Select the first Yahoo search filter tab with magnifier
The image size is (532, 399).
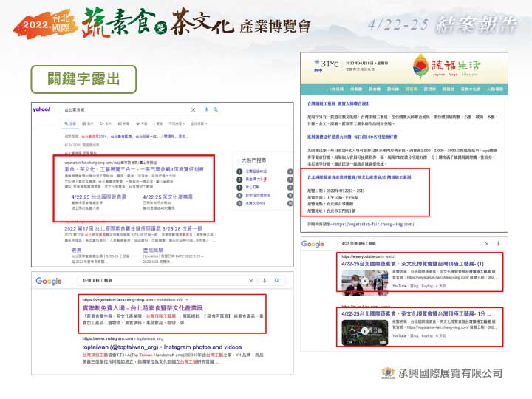70,123
